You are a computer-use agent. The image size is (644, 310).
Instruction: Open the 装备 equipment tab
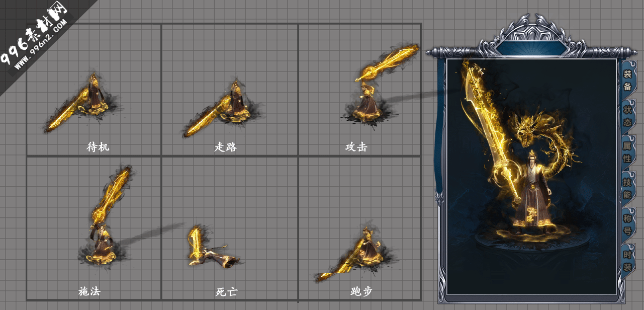627,79
